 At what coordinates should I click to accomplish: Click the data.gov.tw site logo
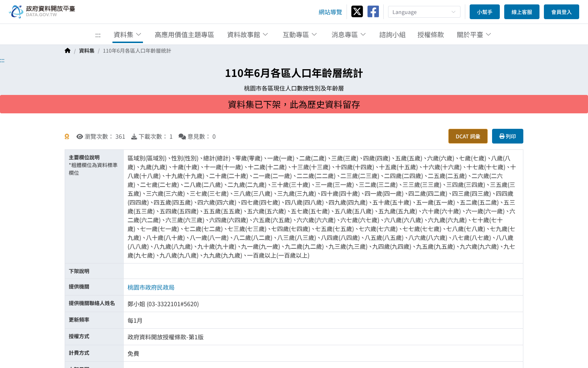click(42, 11)
